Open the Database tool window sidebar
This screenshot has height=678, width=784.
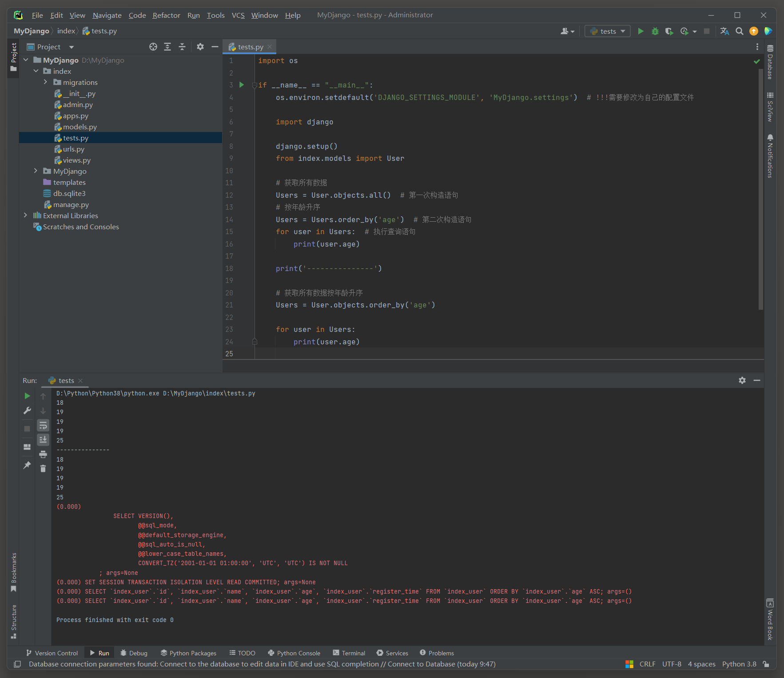770,62
